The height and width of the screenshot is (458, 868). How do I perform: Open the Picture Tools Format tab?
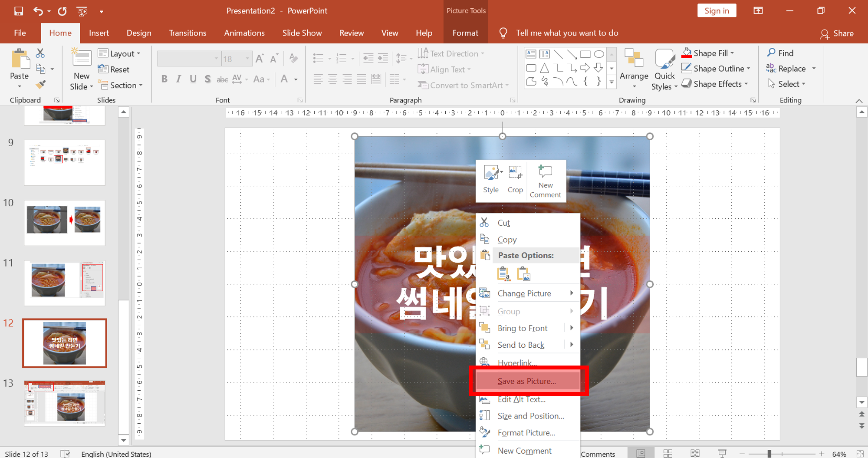click(465, 33)
